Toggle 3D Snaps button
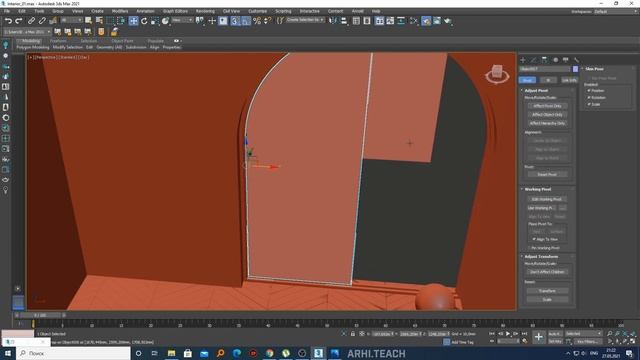Viewport: 640px width, 360px height. pos(235,21)
